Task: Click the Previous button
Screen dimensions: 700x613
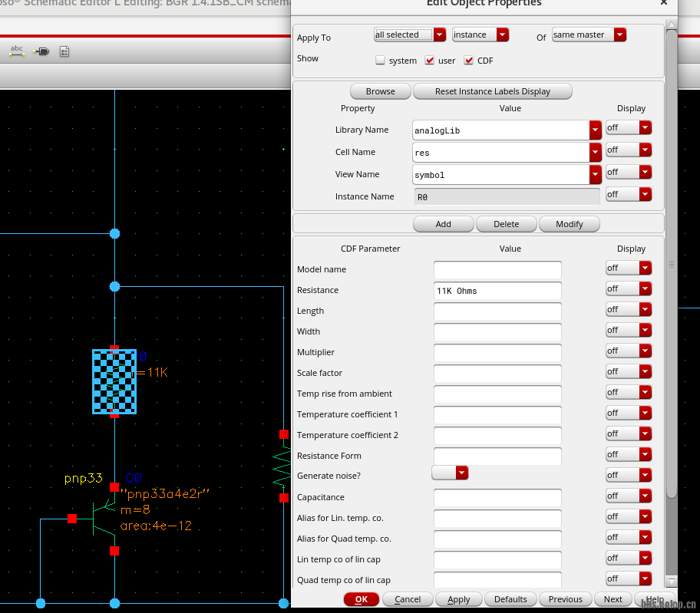Action: point(565,599)
